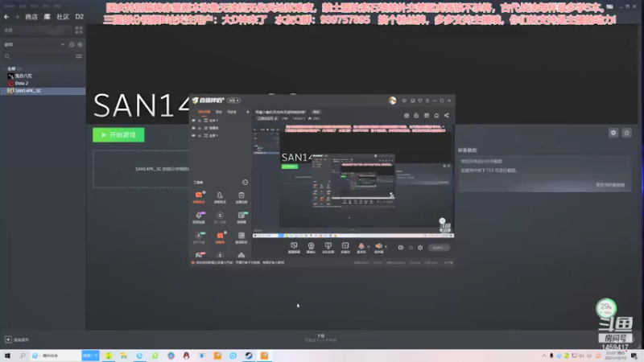Open the 直播任务 clipboard tool in toolbox

(241, 197)
